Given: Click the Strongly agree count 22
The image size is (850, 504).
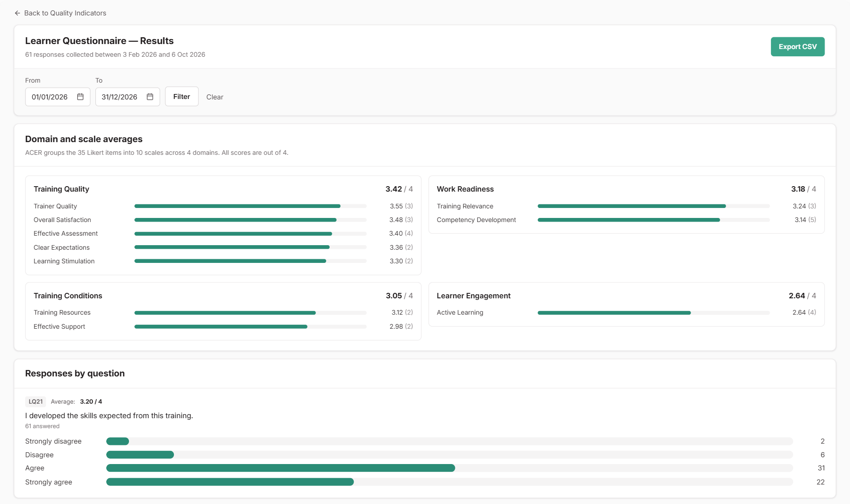Looking at the screenshot, I should pyautogui.click(x=820, y=482).
